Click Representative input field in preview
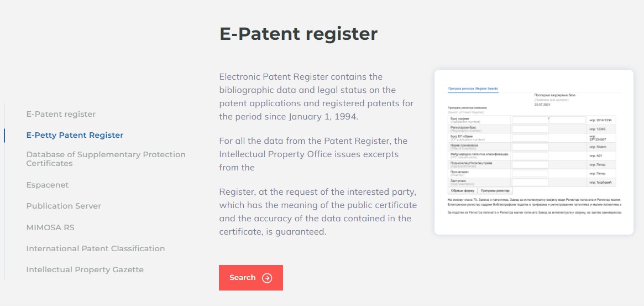The width and height of the screenshot is (644, 306). [x=530, y=182]
